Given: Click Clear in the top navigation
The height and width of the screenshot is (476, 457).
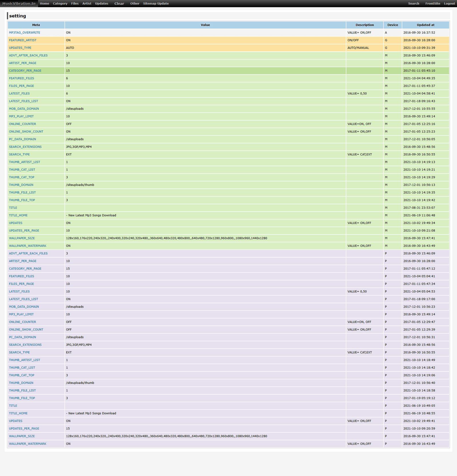Looking at the screenshot, I should click(119, 4).
